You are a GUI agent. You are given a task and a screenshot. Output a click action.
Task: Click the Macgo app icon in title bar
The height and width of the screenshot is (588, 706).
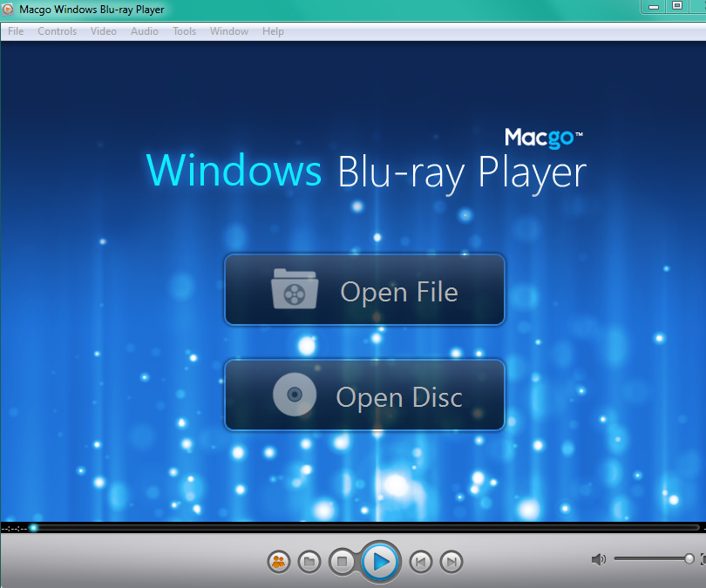[x=8, y=10]
